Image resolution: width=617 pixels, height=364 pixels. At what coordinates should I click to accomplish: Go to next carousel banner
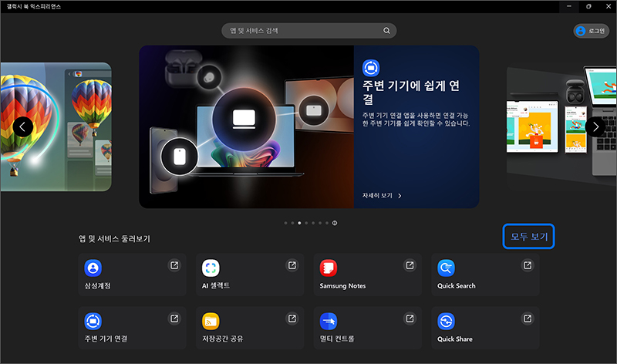point(595,126)
